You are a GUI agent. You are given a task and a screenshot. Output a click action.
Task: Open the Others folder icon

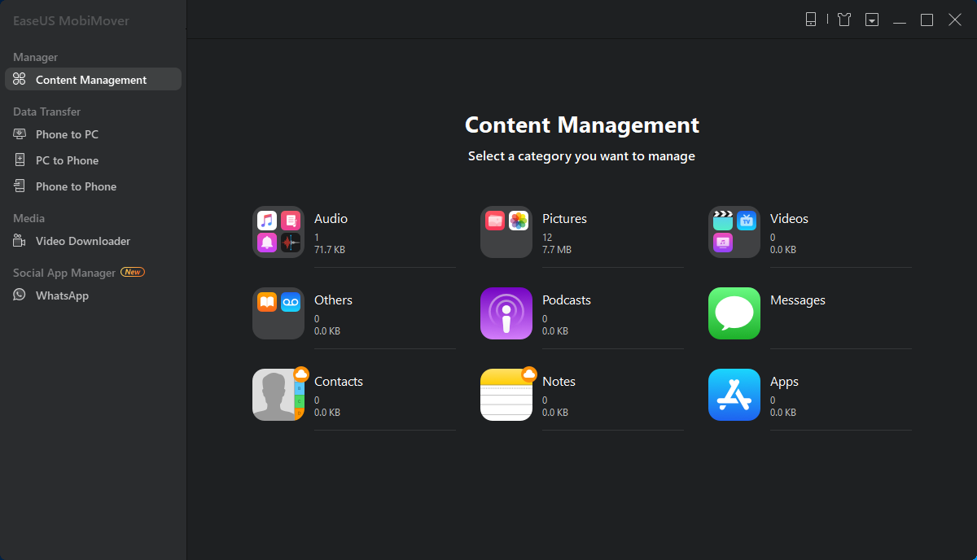(x=278, y=313)
